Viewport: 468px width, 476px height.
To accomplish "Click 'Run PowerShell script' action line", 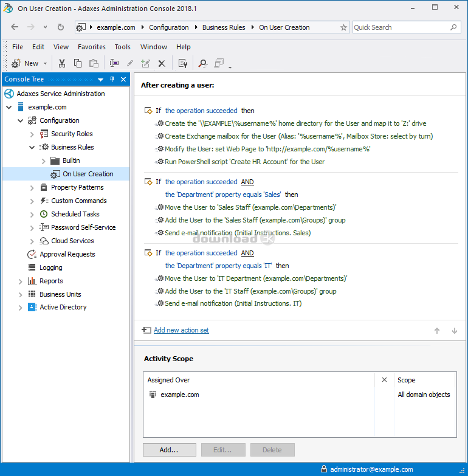I will coord(244,162).
